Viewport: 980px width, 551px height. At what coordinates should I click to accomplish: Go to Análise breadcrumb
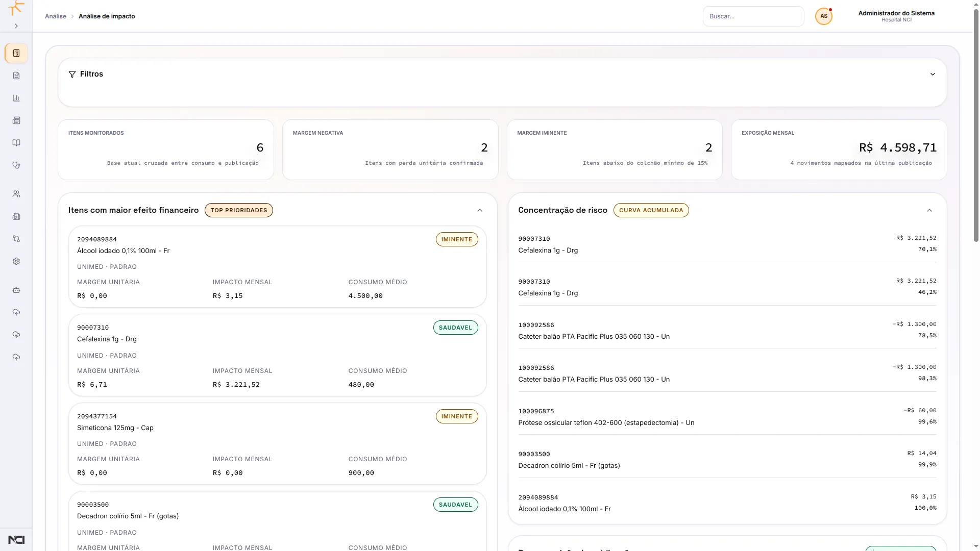56,16
